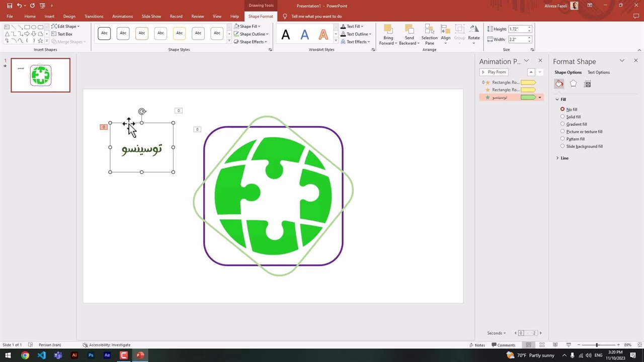The width and height of the screenshot is (644, 362).
Task: Open the Shape Fill dropdown
Action: tap(251, 26)
